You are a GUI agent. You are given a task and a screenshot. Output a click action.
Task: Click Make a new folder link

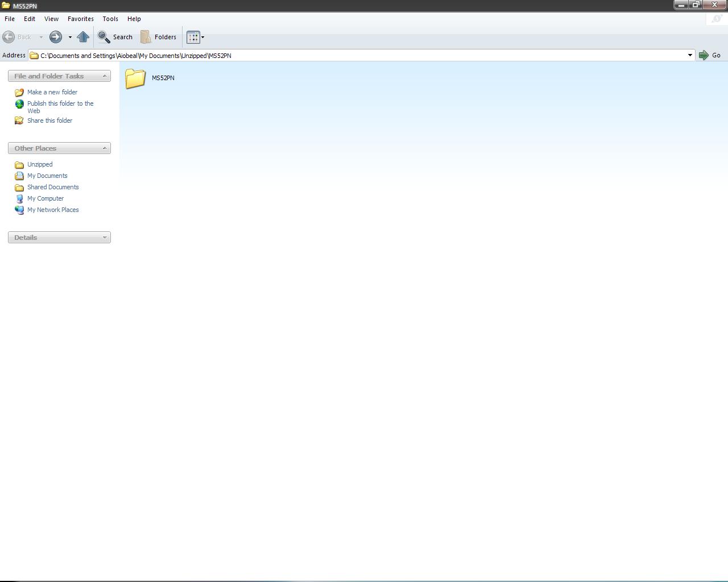coord(52,92)
